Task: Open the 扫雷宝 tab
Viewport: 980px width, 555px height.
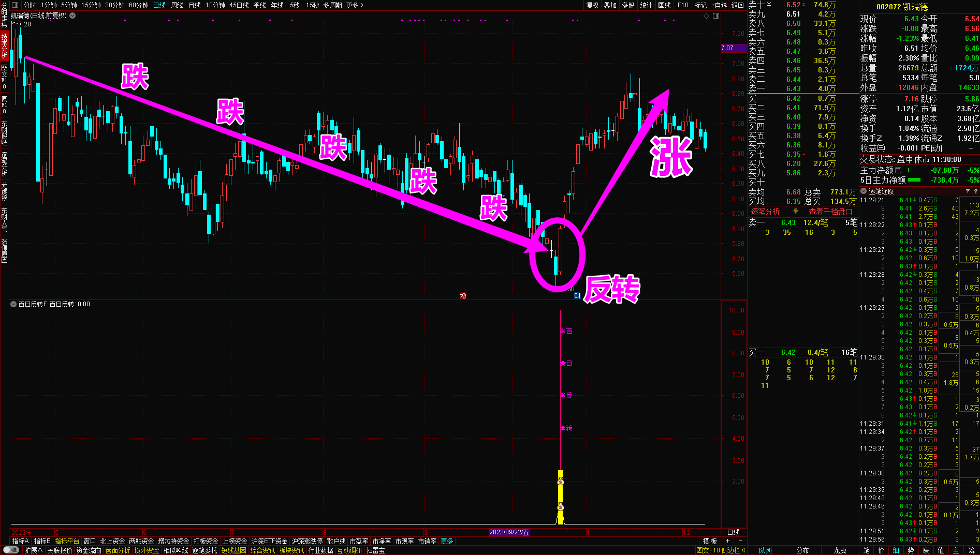Action: pyautogui.click(x=376, y=550)
